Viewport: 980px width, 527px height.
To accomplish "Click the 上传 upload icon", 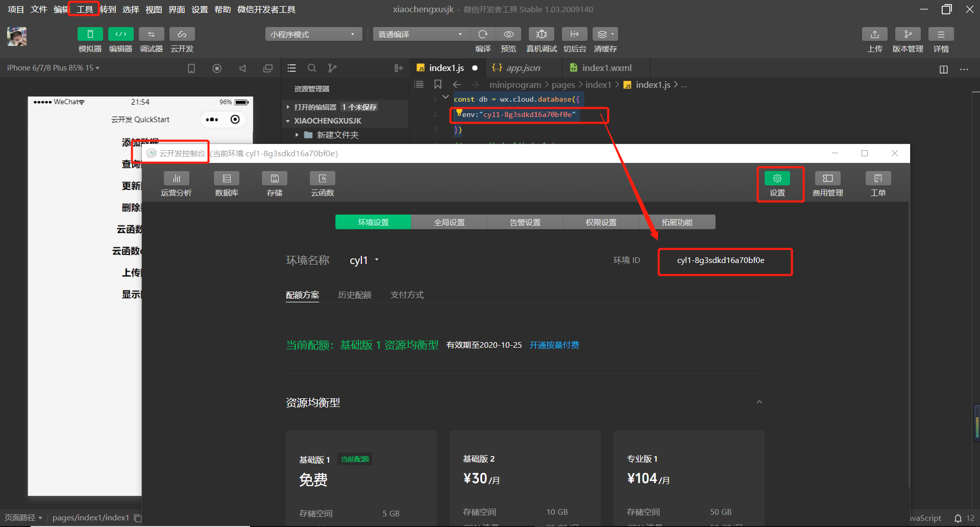I will click(874, 34).
